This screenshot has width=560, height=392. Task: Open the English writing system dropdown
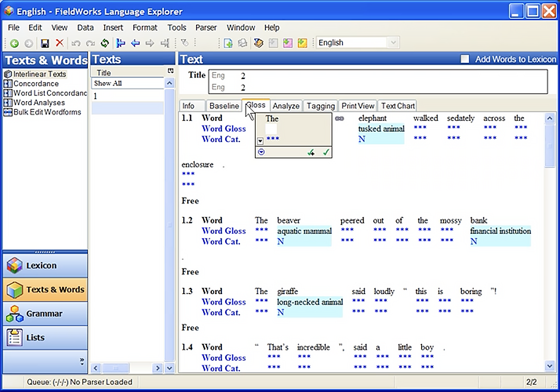point(393,43)
